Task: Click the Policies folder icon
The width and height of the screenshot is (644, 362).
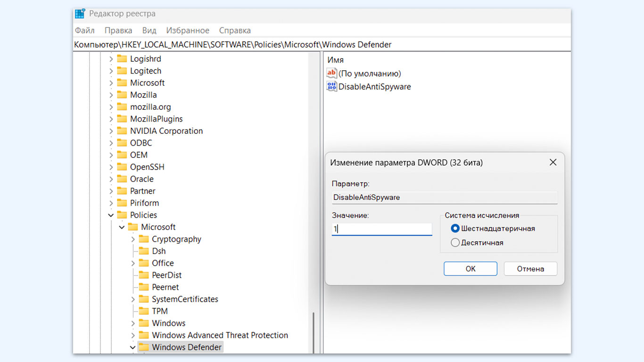Action: pos(122,215)
